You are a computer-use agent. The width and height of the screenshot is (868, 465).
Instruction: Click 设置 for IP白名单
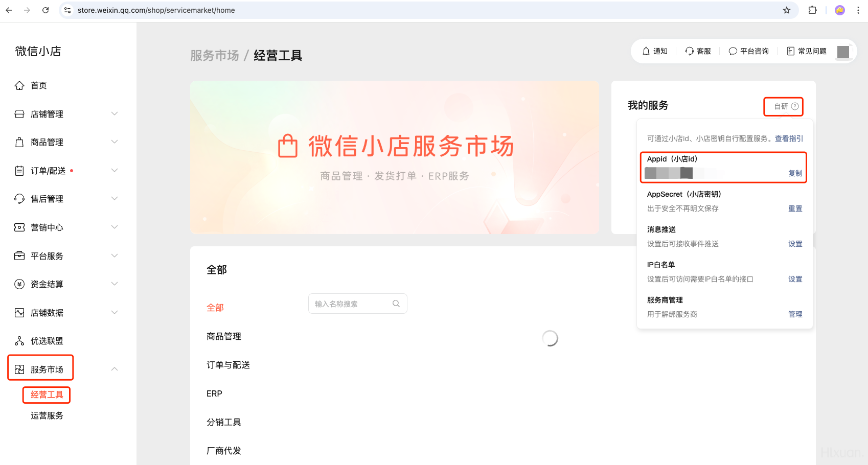tap(795, 279)
